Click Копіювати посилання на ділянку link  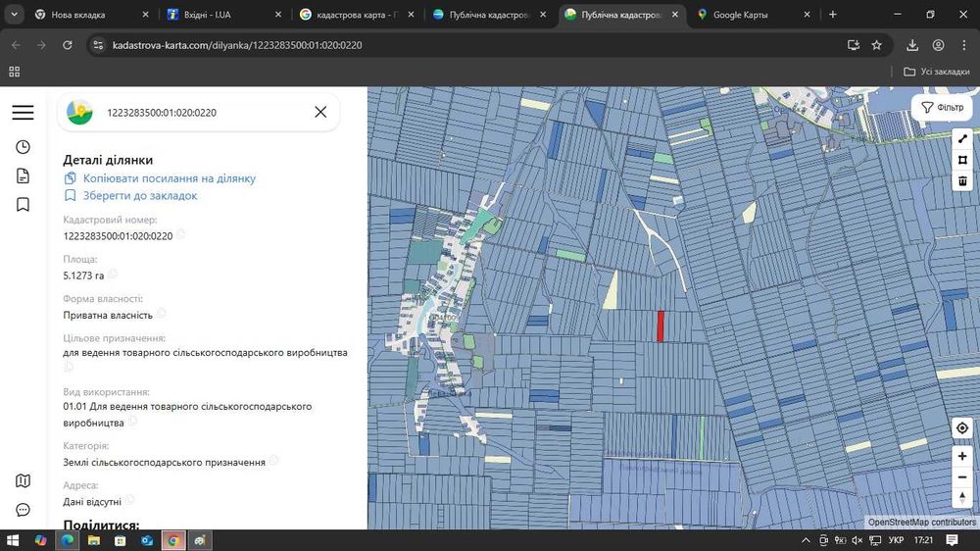[x=169, y=178]
